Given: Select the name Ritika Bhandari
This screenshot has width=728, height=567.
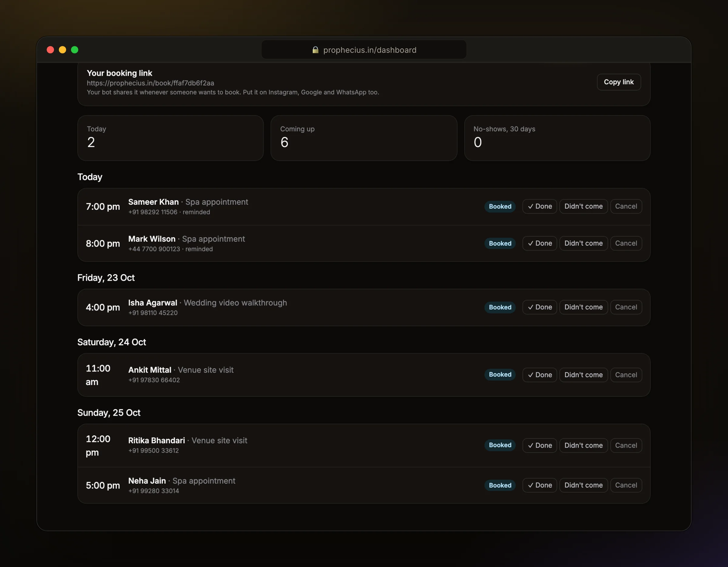Looking at the screenshot, I should tap(156, 440).
